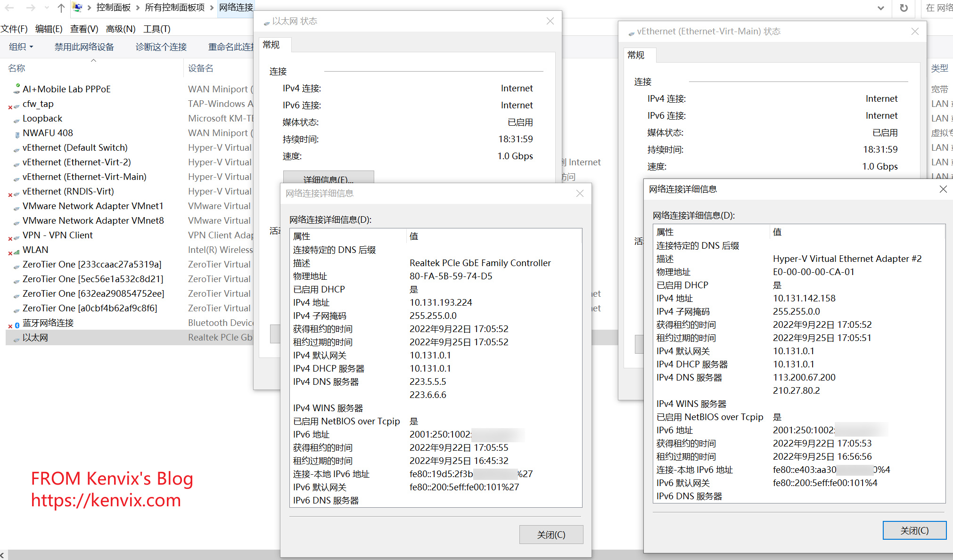Open the 组织 dropdown menu

click(21, 47)
